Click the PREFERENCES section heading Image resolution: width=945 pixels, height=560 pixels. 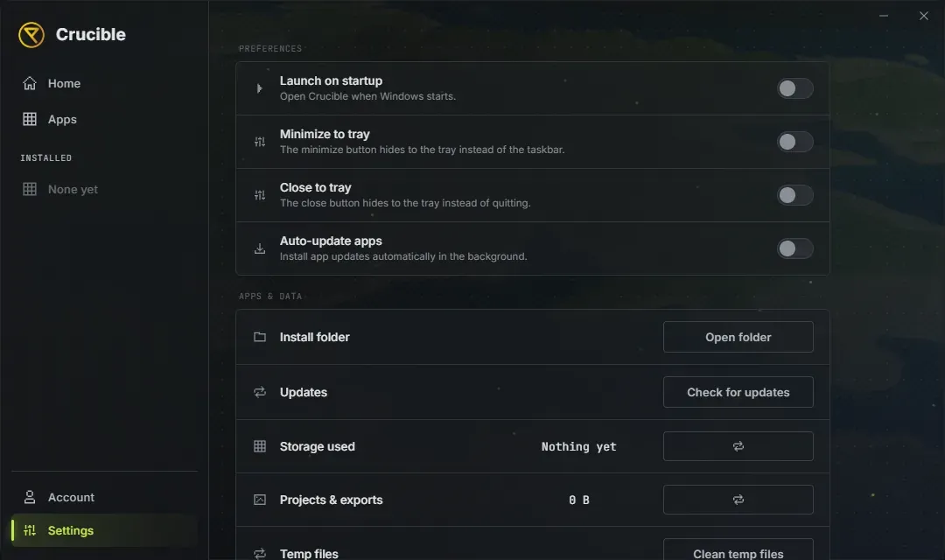270,49
